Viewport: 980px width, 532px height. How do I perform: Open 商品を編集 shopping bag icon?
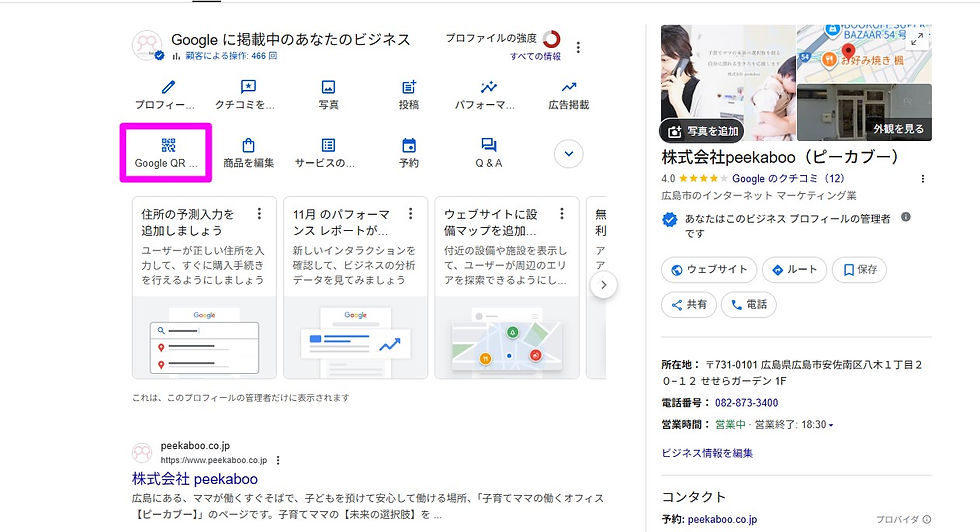[x=248, y=145]
